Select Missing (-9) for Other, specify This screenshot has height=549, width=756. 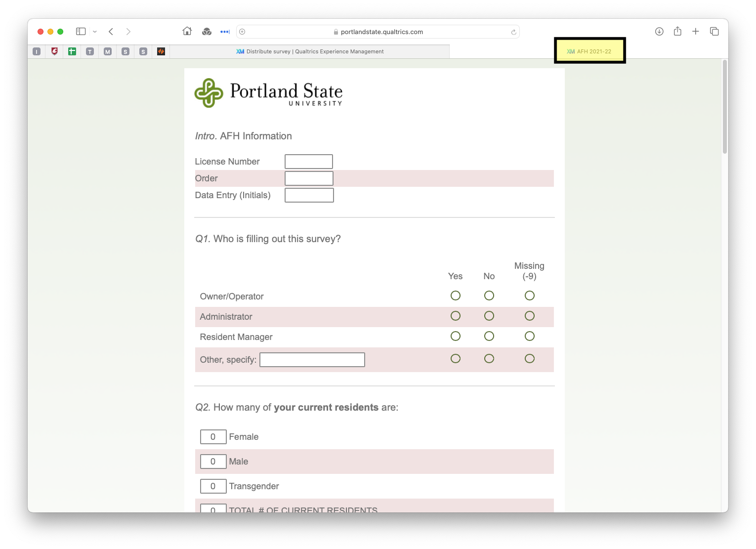[x=530, y=358]
